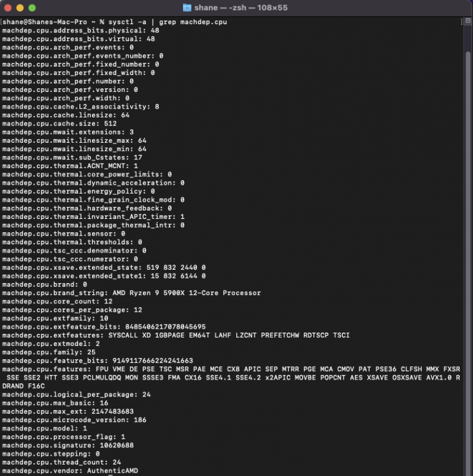473x476 pixels.
Task: Click the line 'machdep.cpu.address_bits.virtual: 48'
Action: tap(78, 39)
